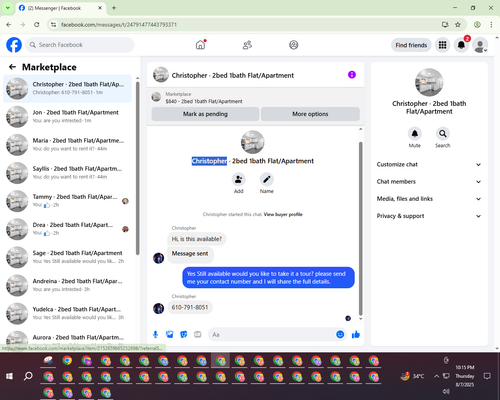Open Windows taskbar search
The width and height of the screenshot is (500, 400).
[x=28, y=376]
